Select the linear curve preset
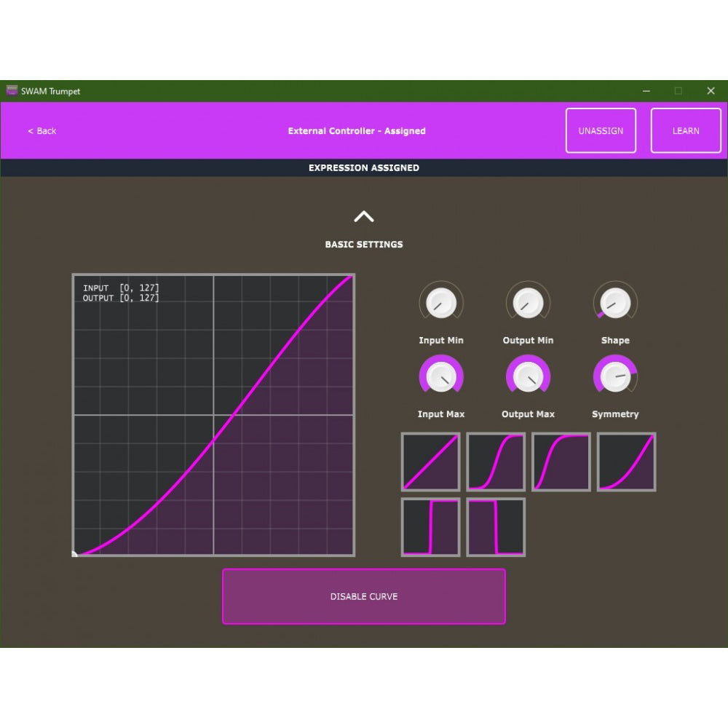 coord(430,461)
